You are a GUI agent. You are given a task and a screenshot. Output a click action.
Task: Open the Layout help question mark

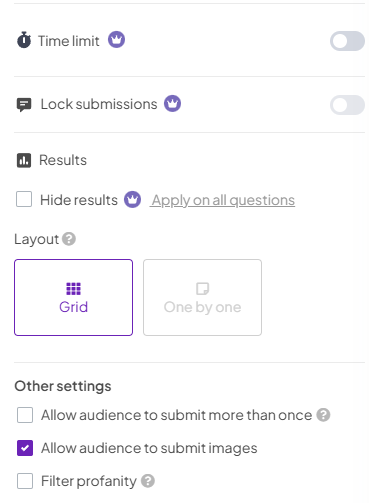[x=69, y=239]
